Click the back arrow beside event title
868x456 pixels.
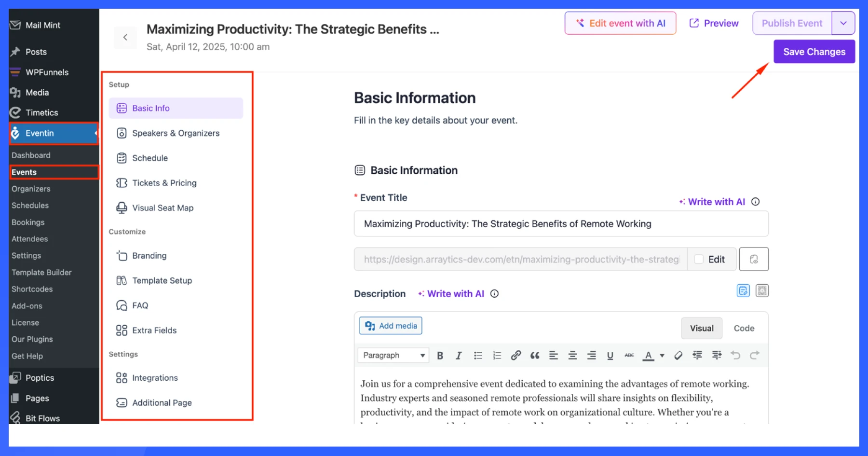(125, 37)
